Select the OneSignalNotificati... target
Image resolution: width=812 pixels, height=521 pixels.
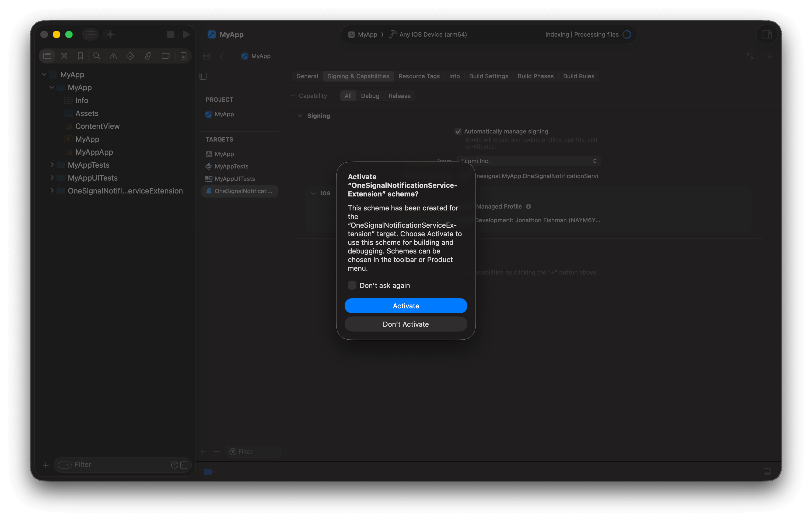click(x=240, y=191)
